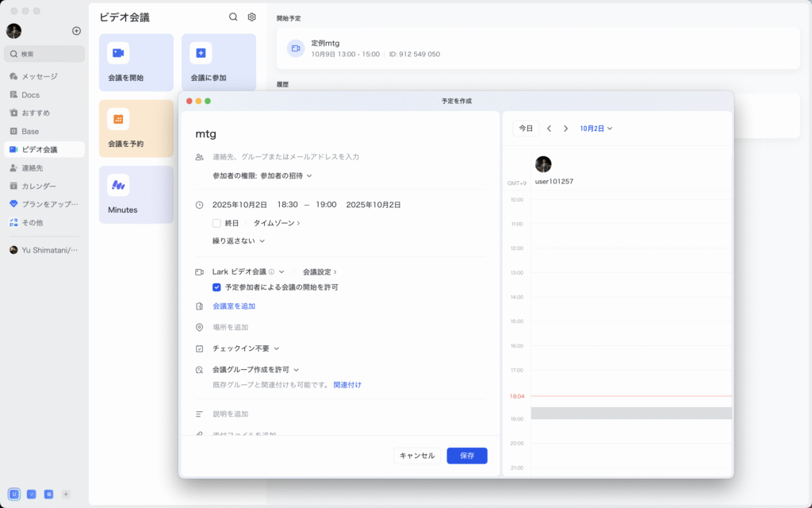Click the 保存 button
Viewport: 812px width, 508px height.
[466, 456]
